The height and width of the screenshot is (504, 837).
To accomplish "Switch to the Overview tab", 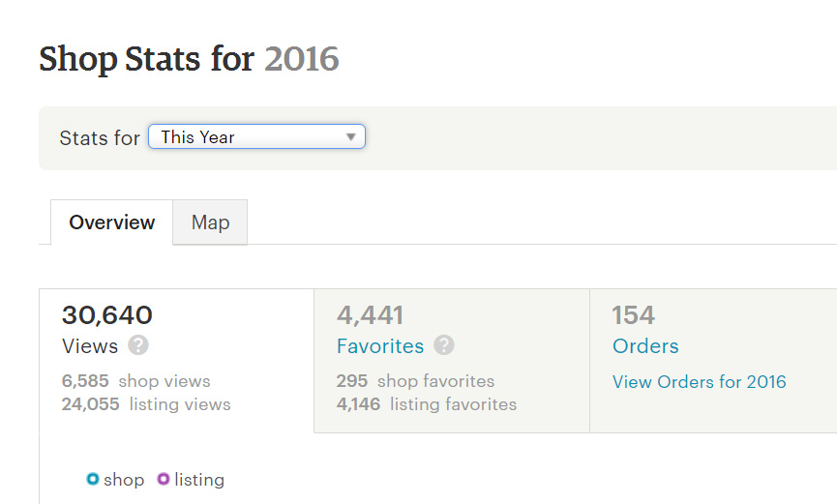I will [111, 222].
